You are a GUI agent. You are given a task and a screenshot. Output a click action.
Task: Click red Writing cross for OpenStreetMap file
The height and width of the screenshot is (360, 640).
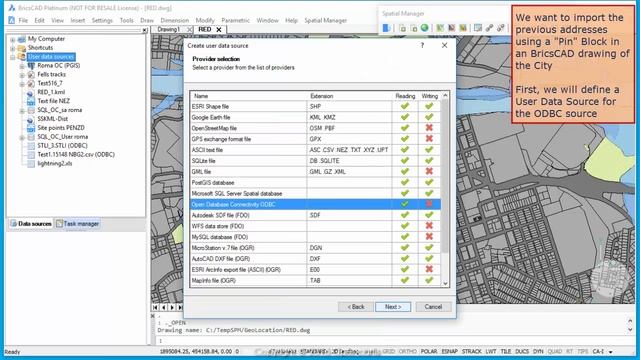[429, 128]
